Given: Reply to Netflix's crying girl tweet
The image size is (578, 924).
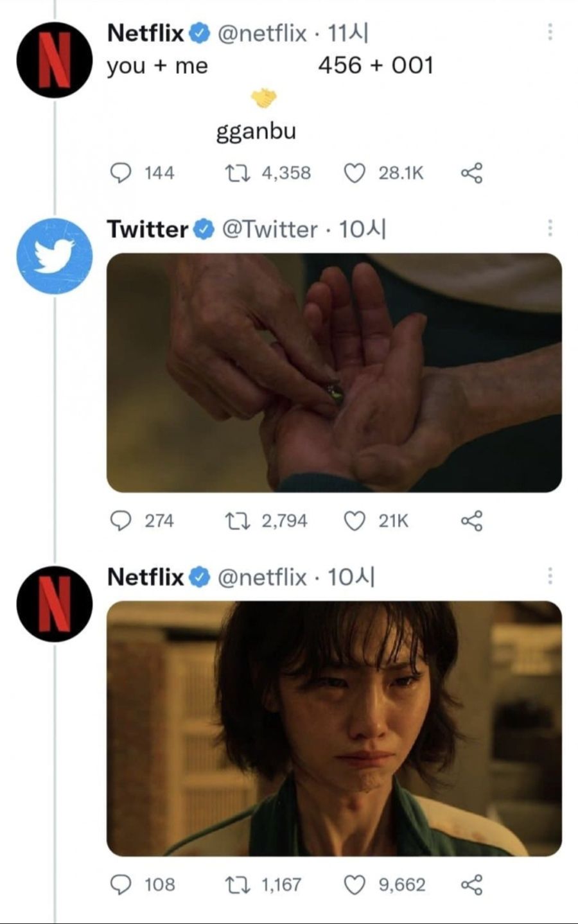Looking at the screenshot, I should click(x=121, y=885).
